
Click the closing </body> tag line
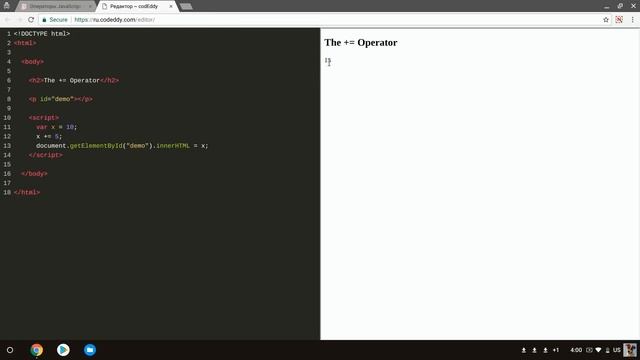(34, 173)
